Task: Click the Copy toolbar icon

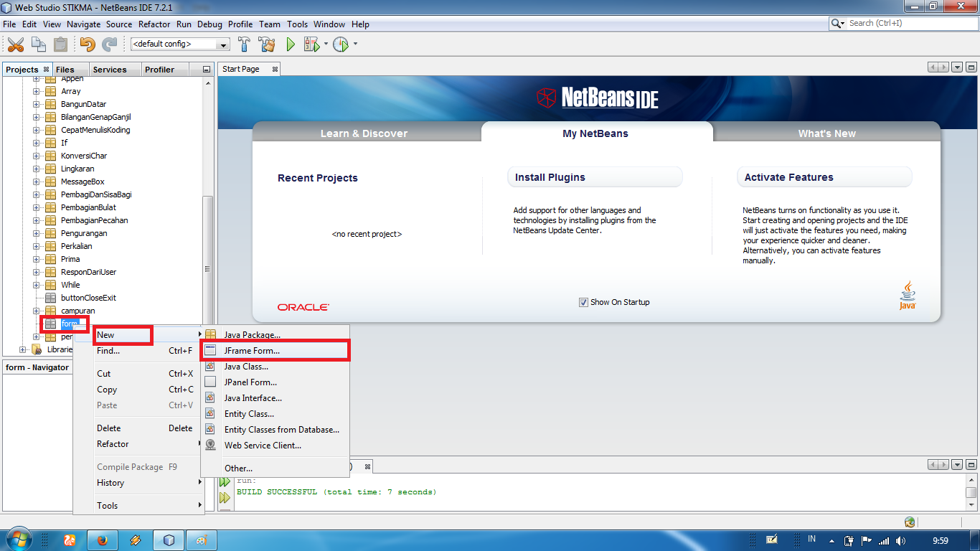Action: (x=37, y=44)
